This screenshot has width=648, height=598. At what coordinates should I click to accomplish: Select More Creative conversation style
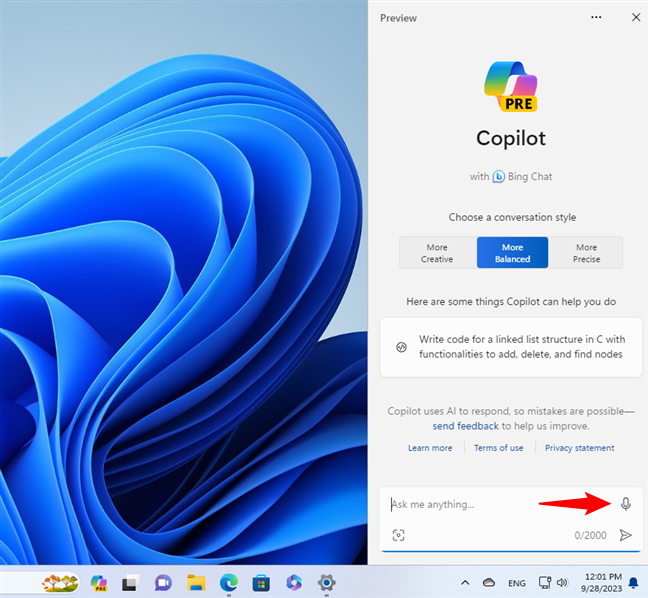coord(437,253)
